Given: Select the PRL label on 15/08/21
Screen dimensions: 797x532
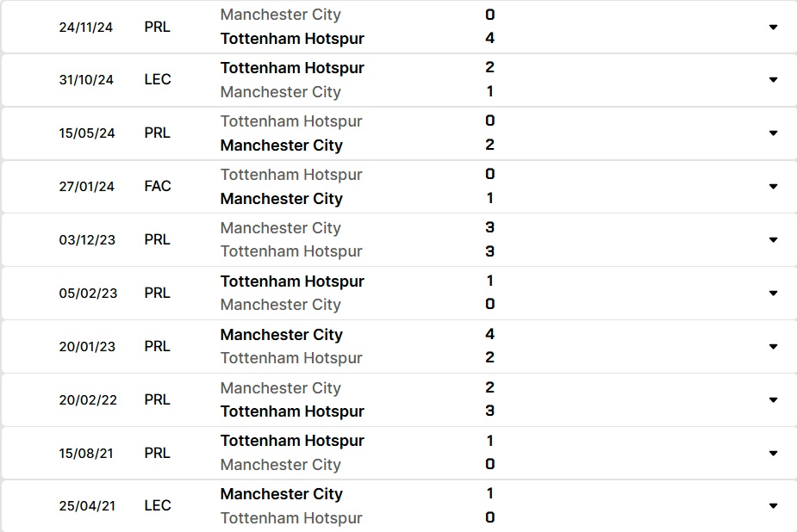Looking at the screenshot, I should click(x=157, y=453).
